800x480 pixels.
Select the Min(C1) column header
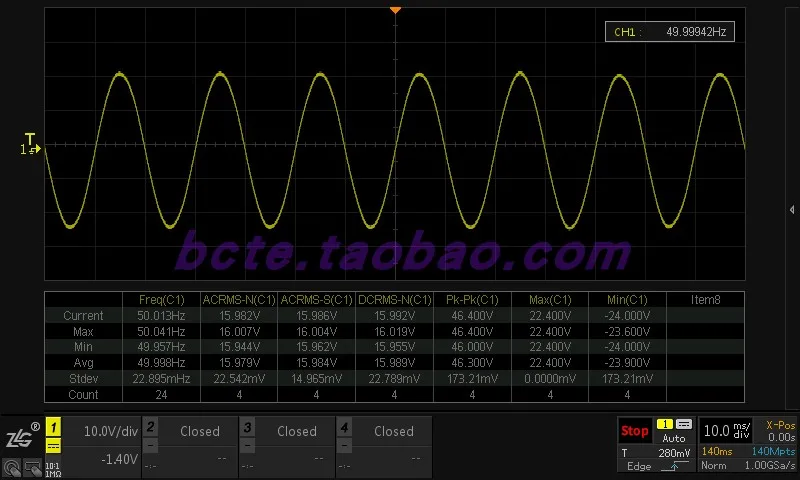627,300
